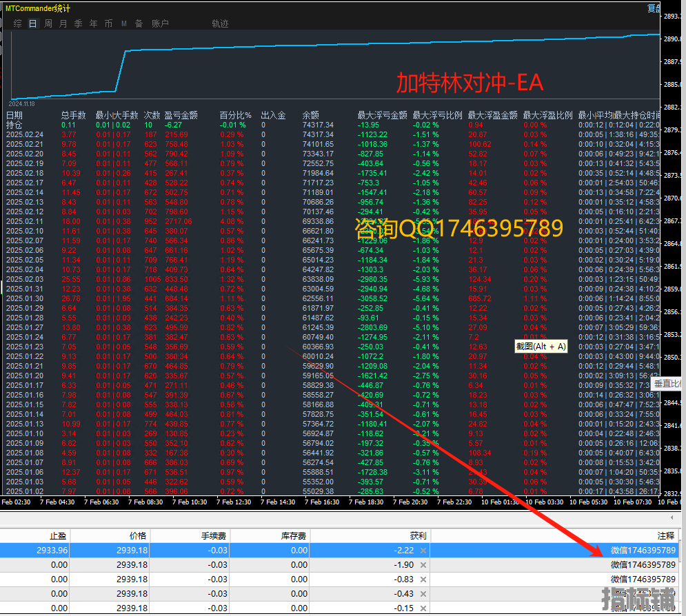Close the order with -1.90 profit

423,565
